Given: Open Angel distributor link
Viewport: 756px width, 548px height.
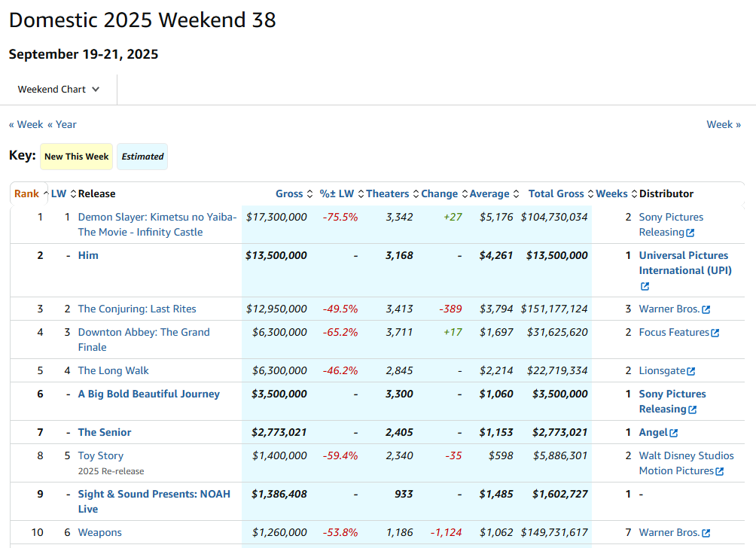Looking at the screenshot, I should (654, 432).
